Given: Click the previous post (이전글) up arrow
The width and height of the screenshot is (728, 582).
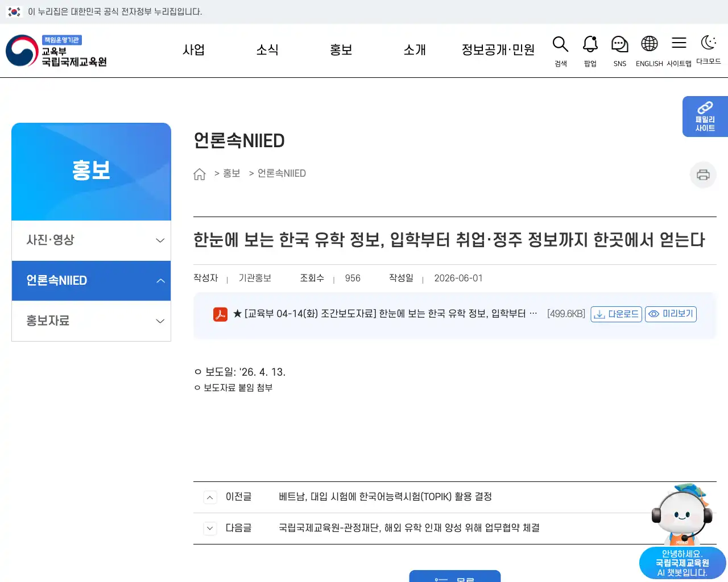Looking at the screenshot, I should [210, 497].
